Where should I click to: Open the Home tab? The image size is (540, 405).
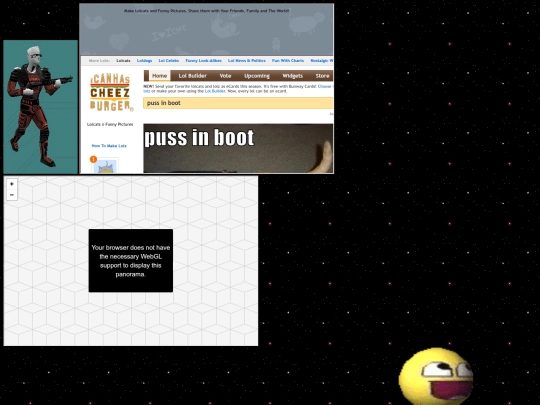[159, 76]
